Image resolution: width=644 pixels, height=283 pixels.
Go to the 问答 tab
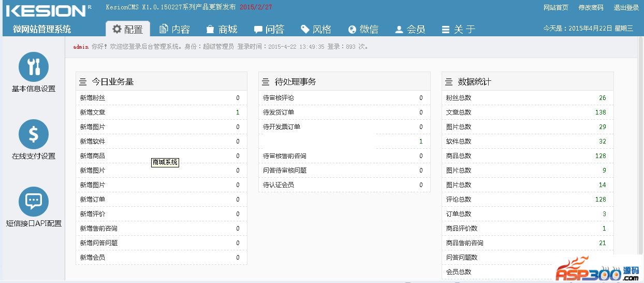tap(269, 30)
